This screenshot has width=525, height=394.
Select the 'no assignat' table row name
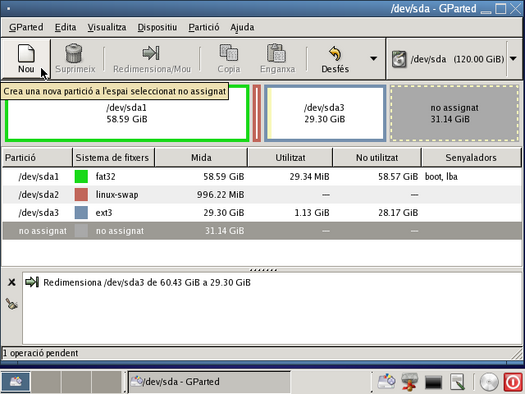click(x=43, y=231)
